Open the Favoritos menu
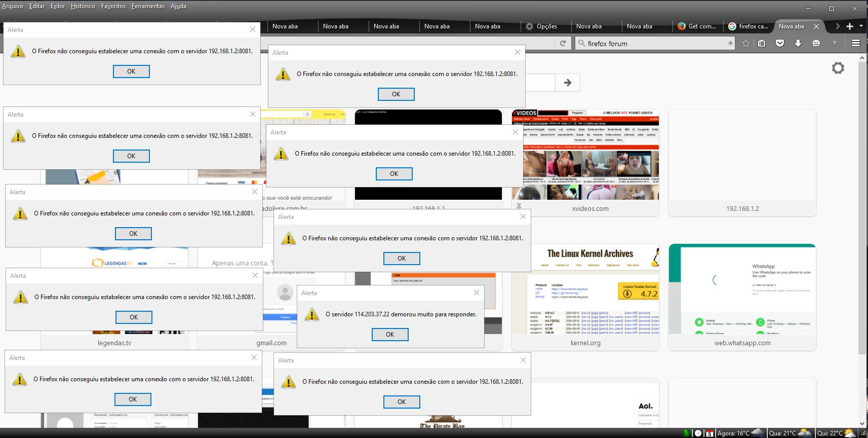This screenshot has height=438, width=868. coord(113,6)
